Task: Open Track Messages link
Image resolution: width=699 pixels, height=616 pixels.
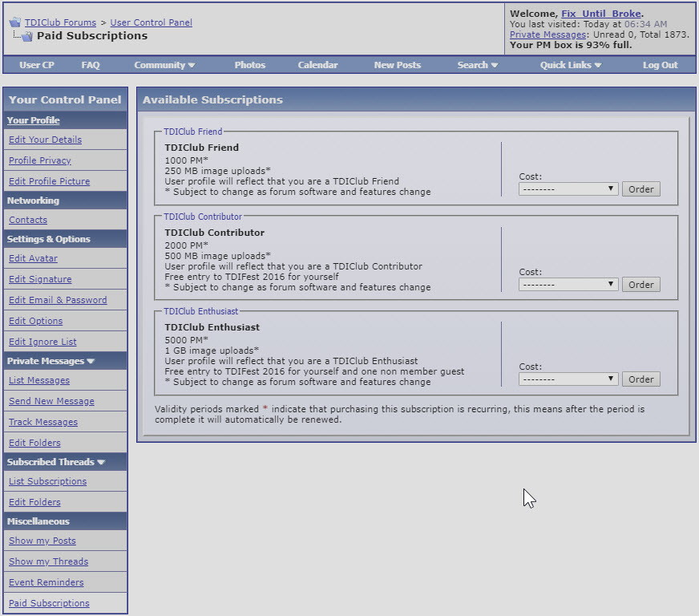Action: coord(43,422)
